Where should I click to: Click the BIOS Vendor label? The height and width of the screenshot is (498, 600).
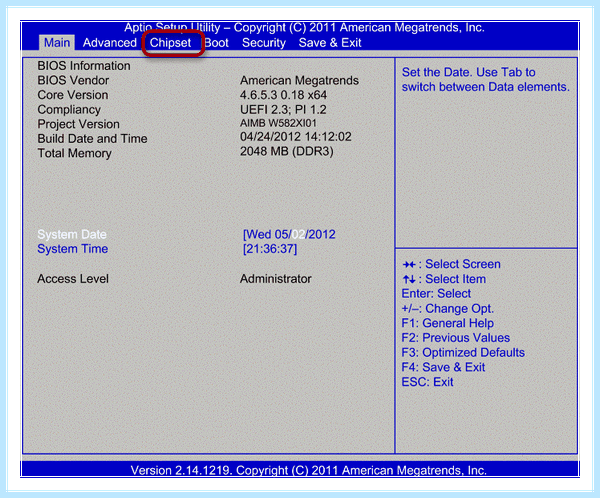(73, 80)
